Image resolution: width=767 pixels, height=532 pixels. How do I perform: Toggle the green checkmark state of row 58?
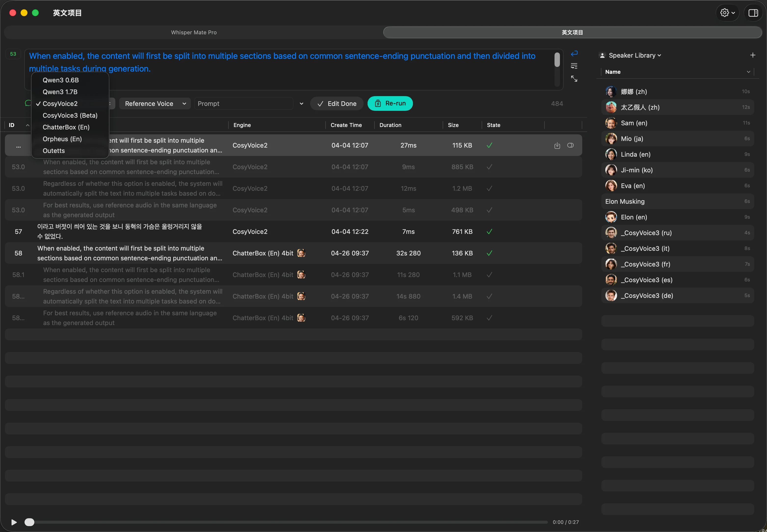[x=489, y=253]
